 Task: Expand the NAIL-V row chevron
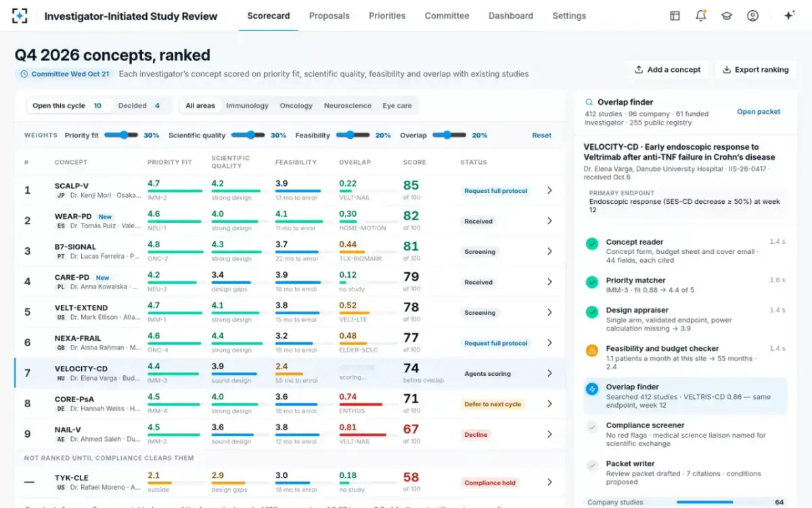click(x=549, y=434)
